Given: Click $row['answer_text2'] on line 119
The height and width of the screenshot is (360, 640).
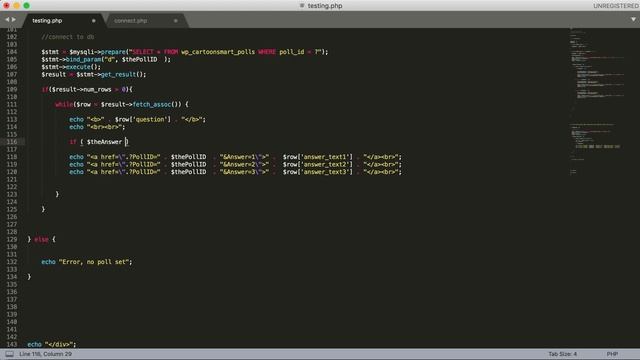Looking at the screenshot, I should click(x=317, y=164).
